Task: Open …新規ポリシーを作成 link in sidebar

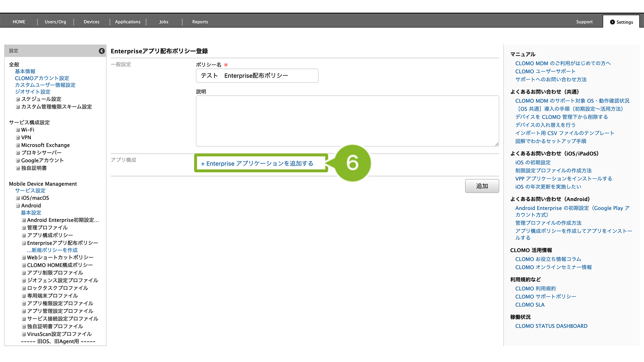Action: tap(52, 250)
